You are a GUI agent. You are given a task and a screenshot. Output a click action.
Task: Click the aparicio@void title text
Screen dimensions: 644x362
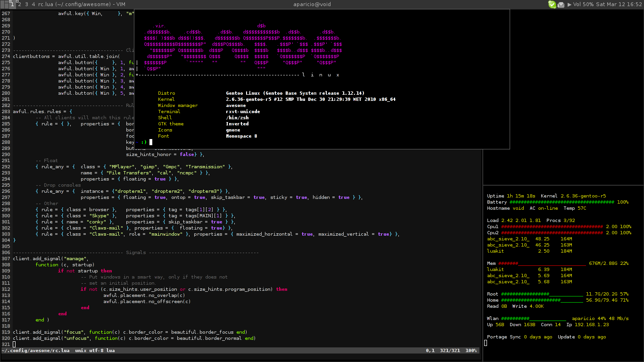click(312, 4)
